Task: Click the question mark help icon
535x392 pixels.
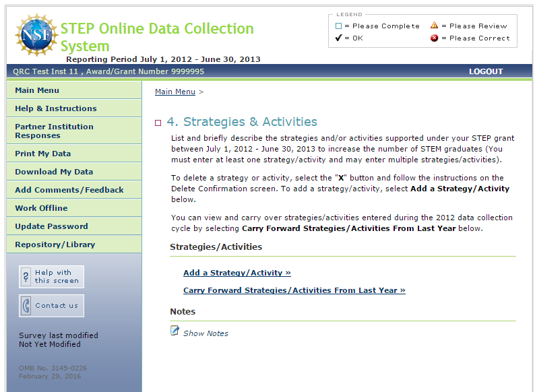Action: pyautogui.click(x=26, y=277)
